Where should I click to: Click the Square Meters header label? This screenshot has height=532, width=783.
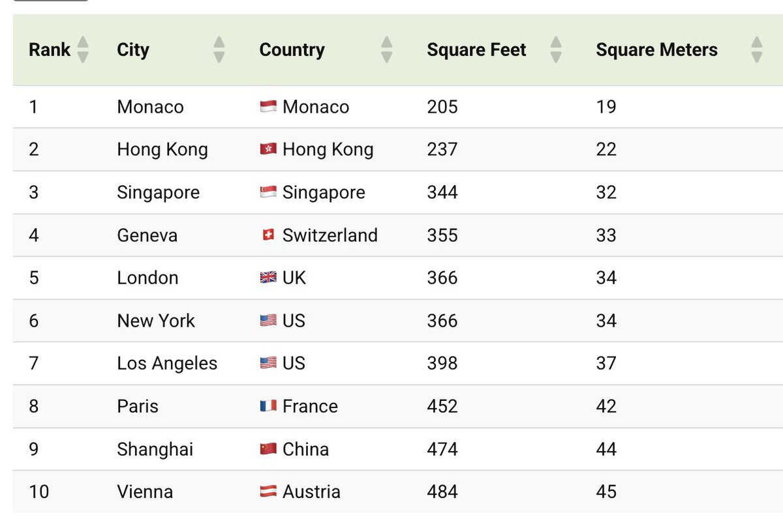pyautogui.click(x=656, y=50)
